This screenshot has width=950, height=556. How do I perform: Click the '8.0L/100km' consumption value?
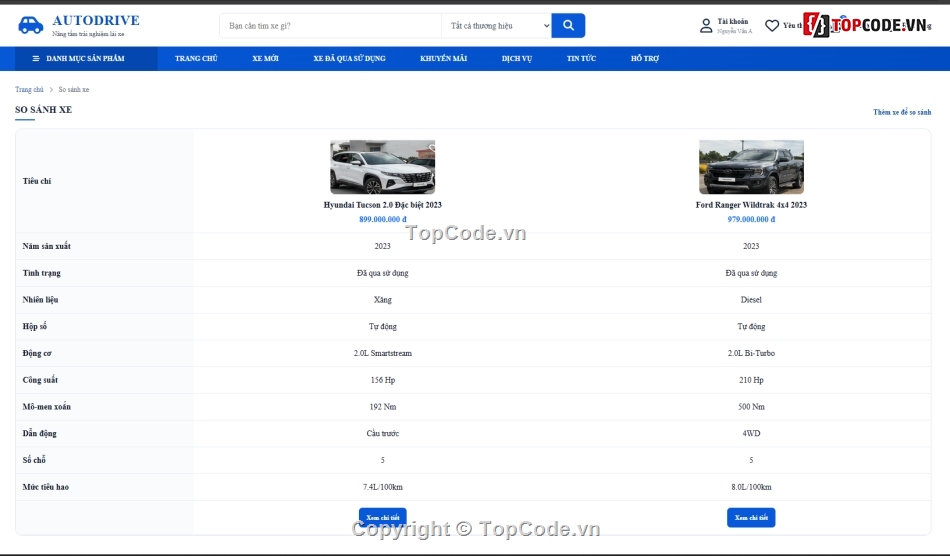tap(751, 487)
